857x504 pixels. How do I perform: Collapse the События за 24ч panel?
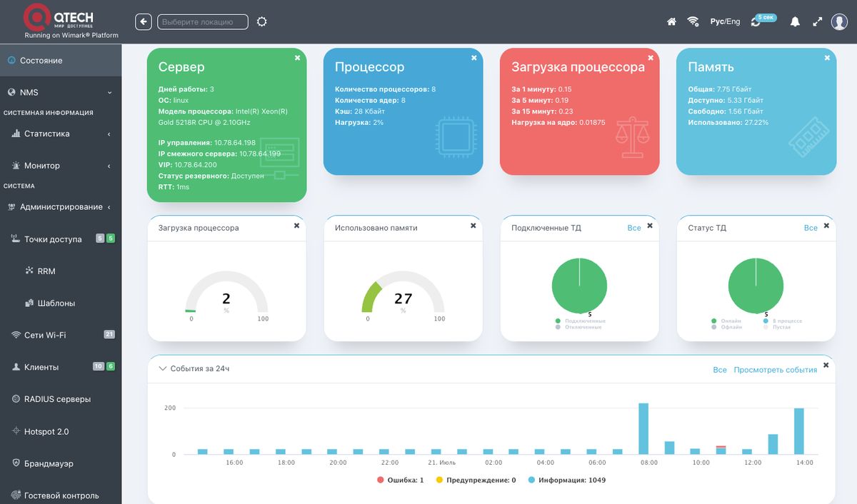162,369
